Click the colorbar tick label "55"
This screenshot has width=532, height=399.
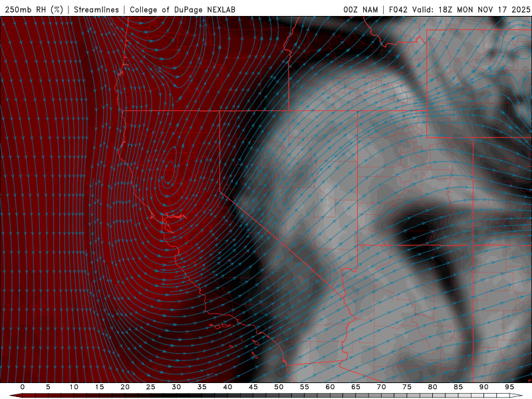click(x=305, y=387)
